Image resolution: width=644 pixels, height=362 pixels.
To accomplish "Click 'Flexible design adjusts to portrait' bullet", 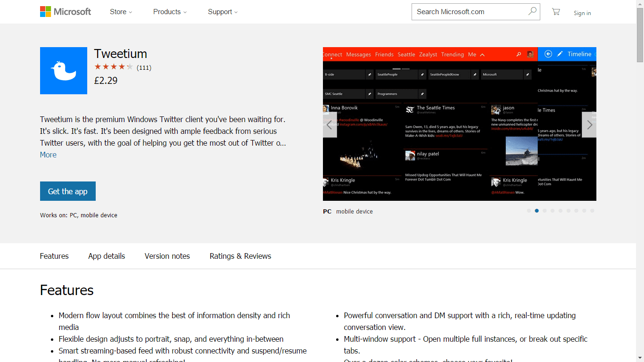I will pos(171,339).
